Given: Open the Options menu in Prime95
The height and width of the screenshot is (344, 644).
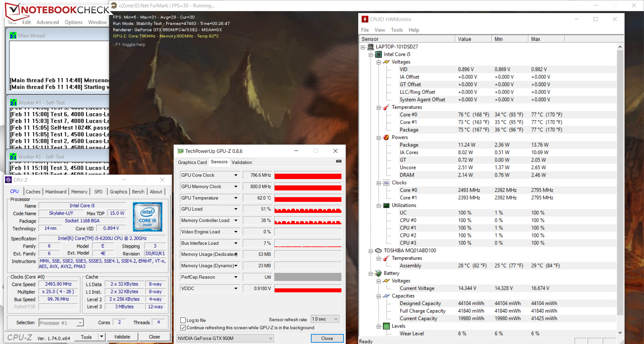Looking at the screenshot, I should pyautogui.click(x=74, y=22).
